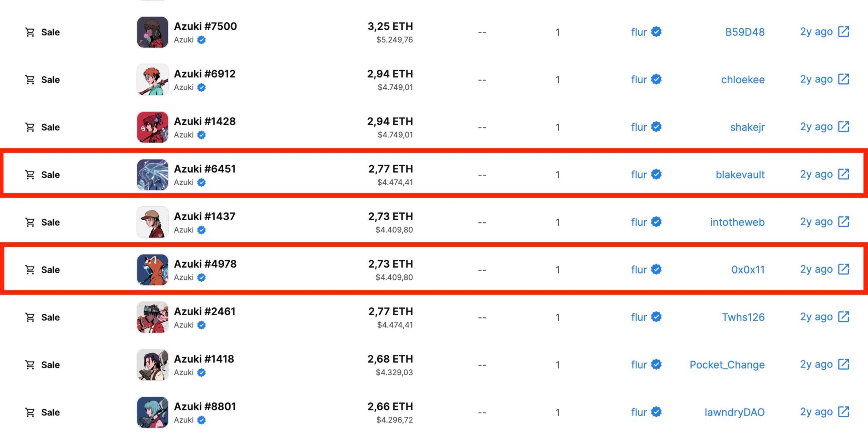Open Azuki #7500 thumbnail image
This screenshot has height=434, width=868.
152,32
